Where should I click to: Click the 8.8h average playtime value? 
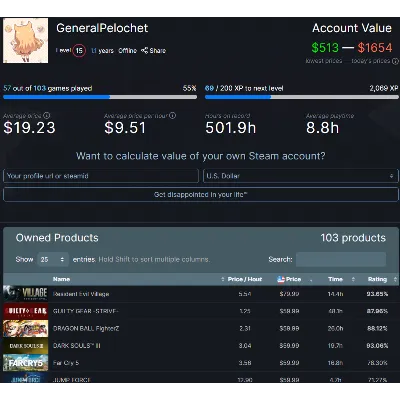322,128
